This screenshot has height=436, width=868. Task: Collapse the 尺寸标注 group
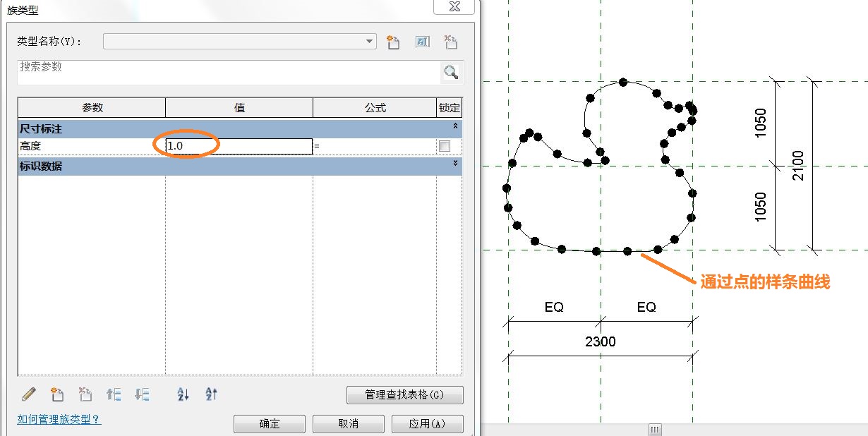(456, 126)
